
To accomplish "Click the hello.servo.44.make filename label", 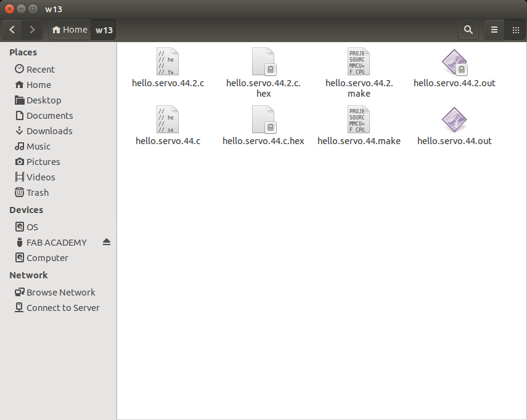I will (x=359, y=140).
